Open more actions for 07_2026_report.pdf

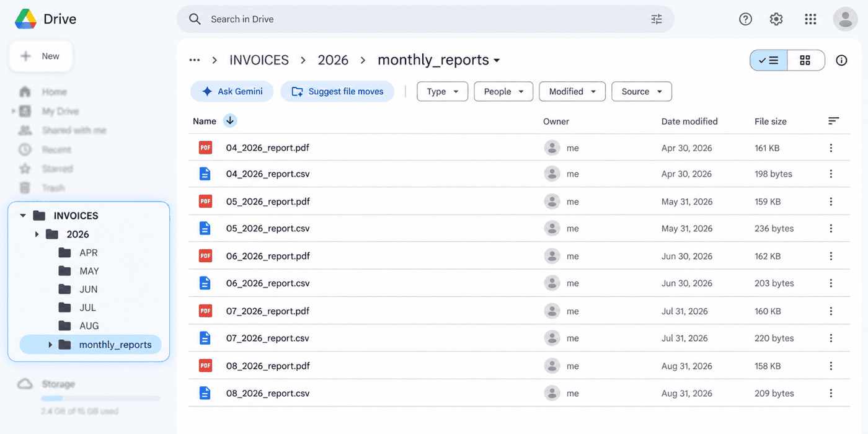point(831,311)
